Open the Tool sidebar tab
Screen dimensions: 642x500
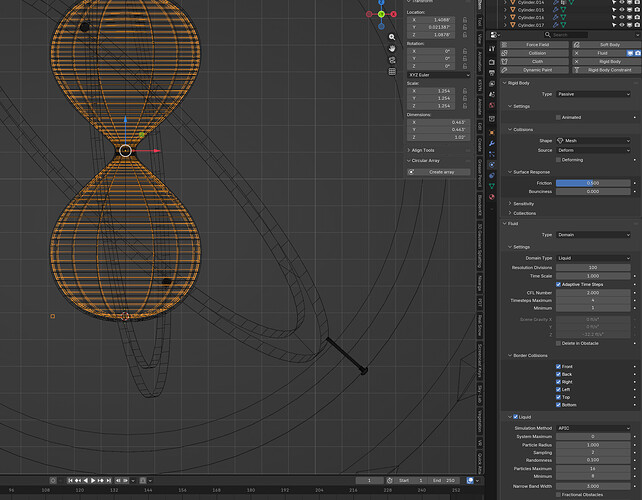click(480, 22)
